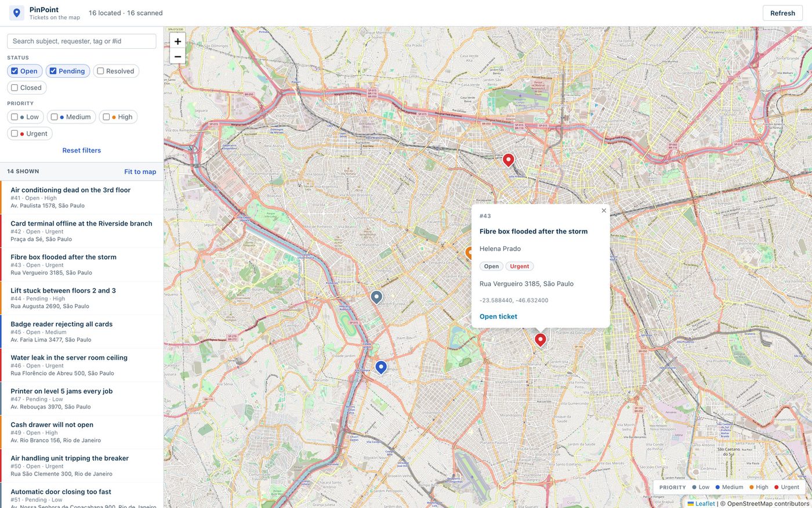Viewport: 812px width, 508px height.
Task: Click Fit to map
Action: [x=140, y=172]
